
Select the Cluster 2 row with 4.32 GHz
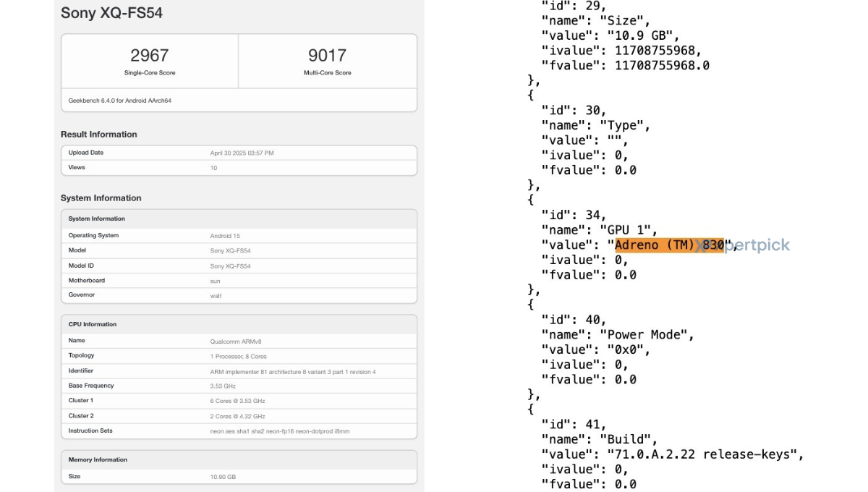click(237, 416)
